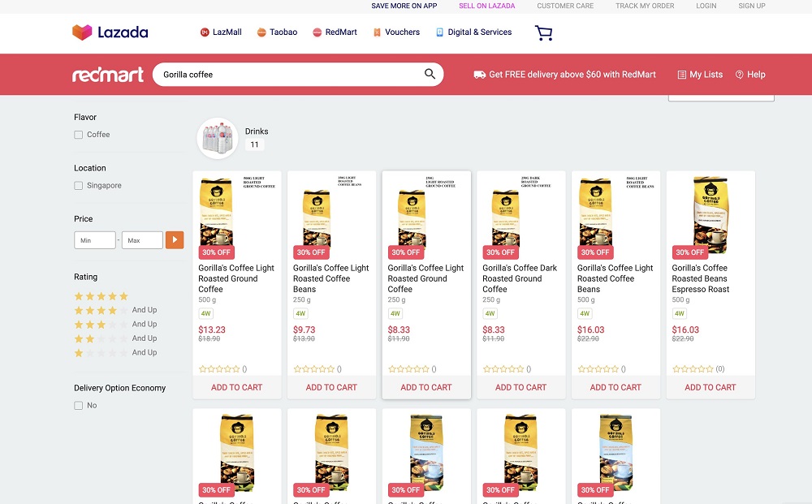
Task: Go to Taobao section
Action: click(278, 32)
